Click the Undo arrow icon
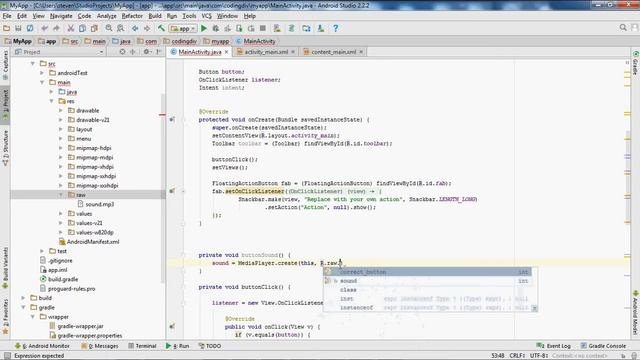The image size is (640, 360). (44, 28)
